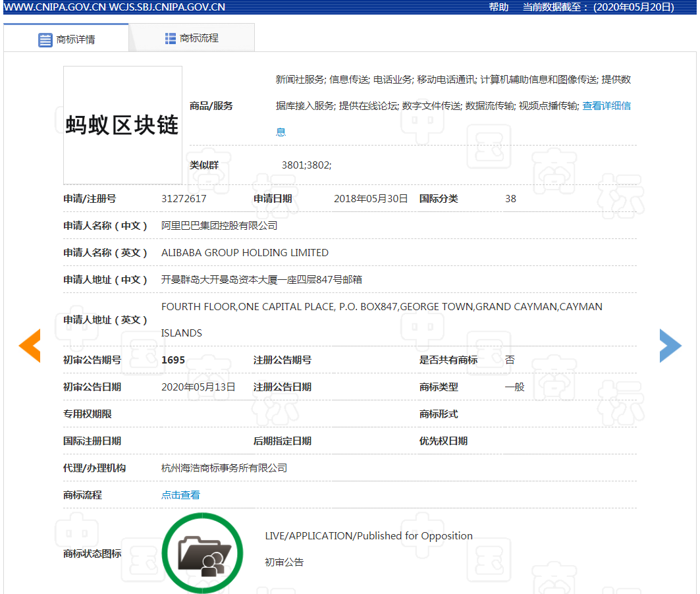
Task: Select the application date 2018年05月30日
Action: click(371, 199)
